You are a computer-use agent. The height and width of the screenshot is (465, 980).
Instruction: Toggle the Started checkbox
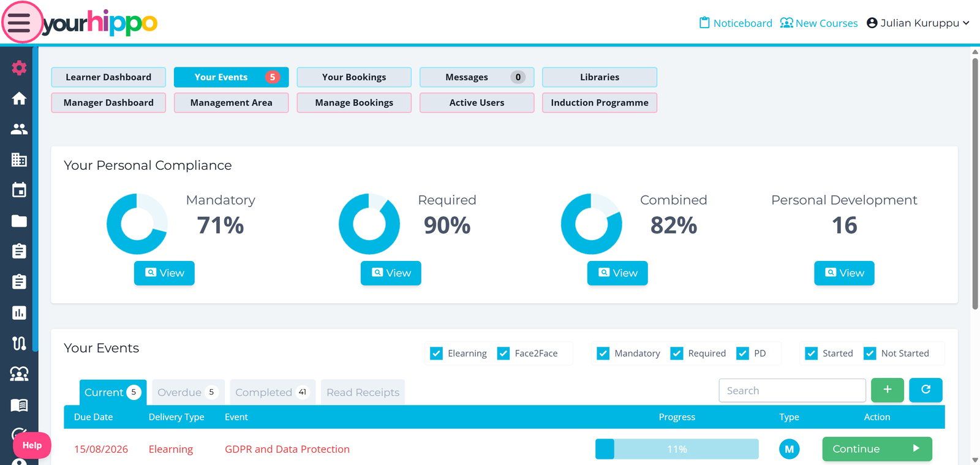tap(812, 353)
